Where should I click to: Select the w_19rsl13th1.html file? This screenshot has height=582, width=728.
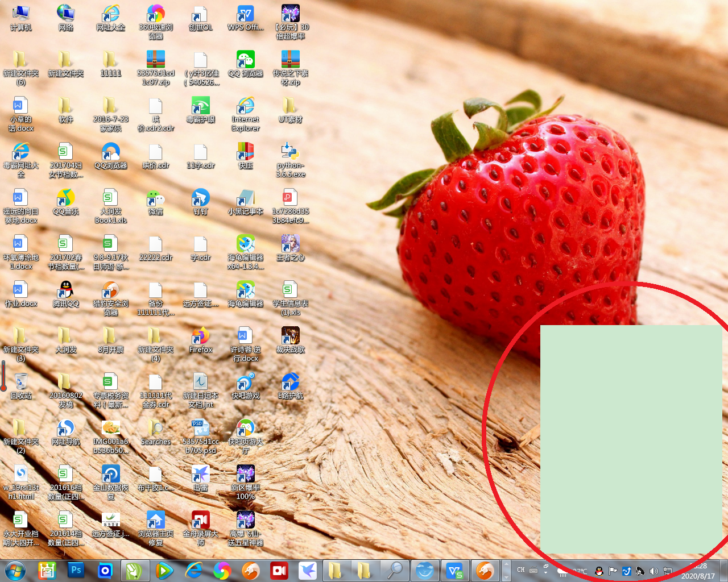[x=21, y=483]
